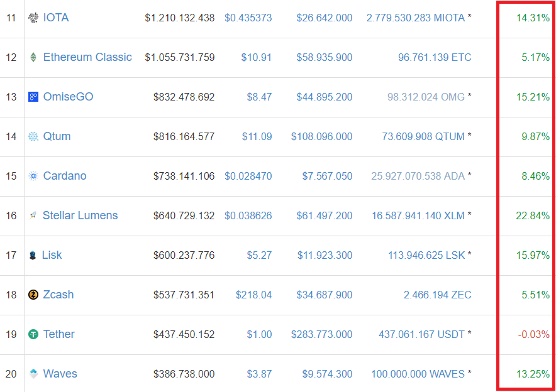556x392 pixels.
Task: Select Zcash change 5.51%
Action: coord(535,295)
